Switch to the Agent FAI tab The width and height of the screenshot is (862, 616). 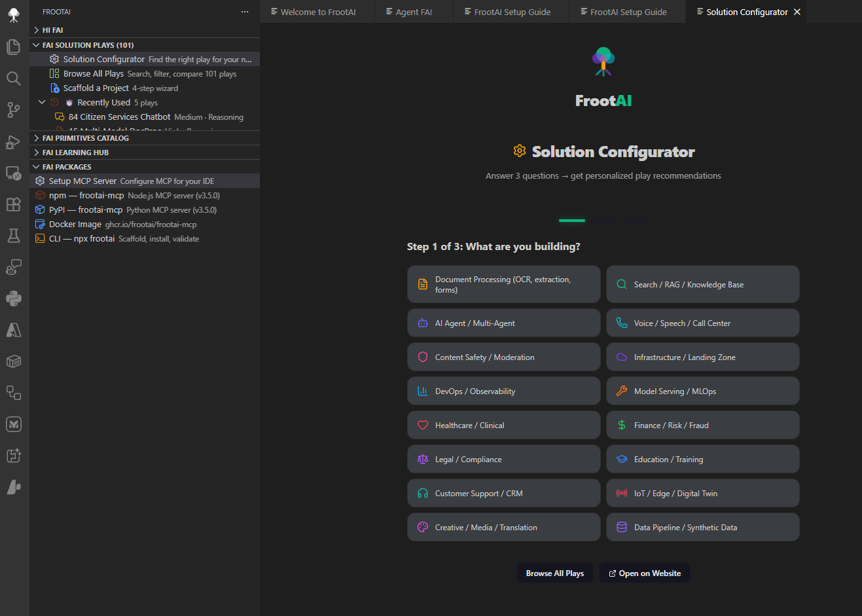(x=414, y=12)
